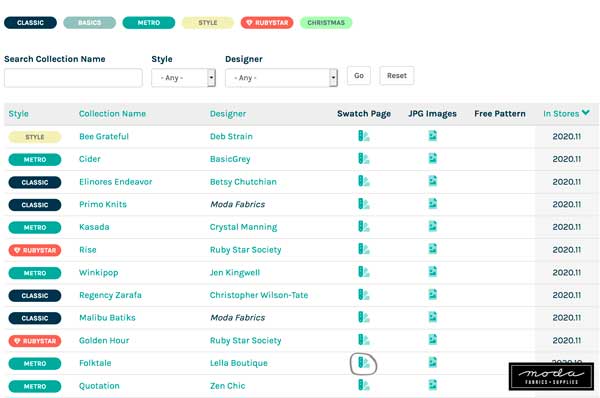The height and width of the screenshot is (398, 600).
Task: Download JPG images for Winkipop
Action: point(432,272)
